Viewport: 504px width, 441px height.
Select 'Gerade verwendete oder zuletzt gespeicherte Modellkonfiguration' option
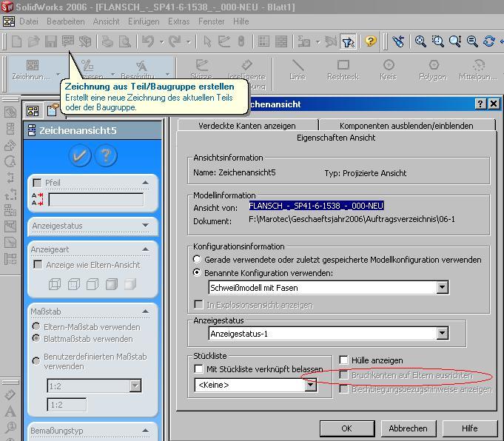pyautogui.click(x=197, y=260)
